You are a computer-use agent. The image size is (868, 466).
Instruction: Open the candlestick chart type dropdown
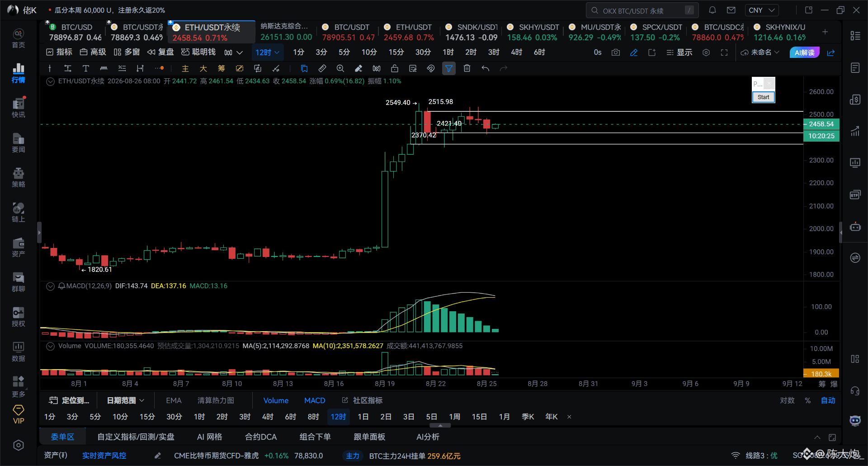(x=233, y=52)
